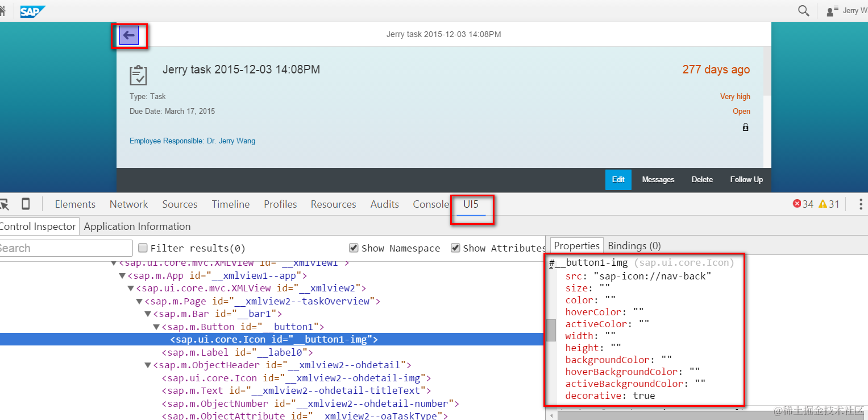Select the ObjectNumber ohdetail-number row
The image size is (868, 420).
click(x=310, y=403)
